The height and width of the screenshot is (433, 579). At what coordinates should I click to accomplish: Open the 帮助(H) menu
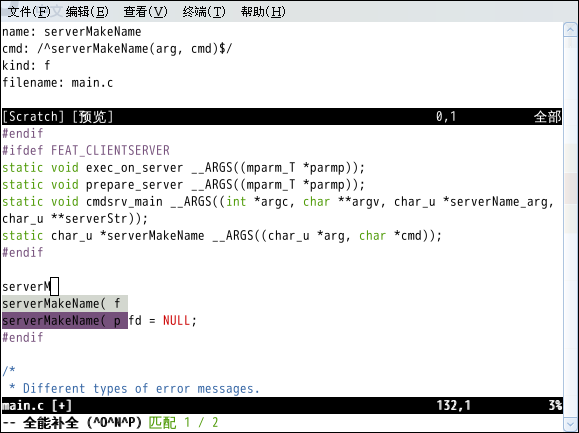pyautogui.click(x=263, y=12)
